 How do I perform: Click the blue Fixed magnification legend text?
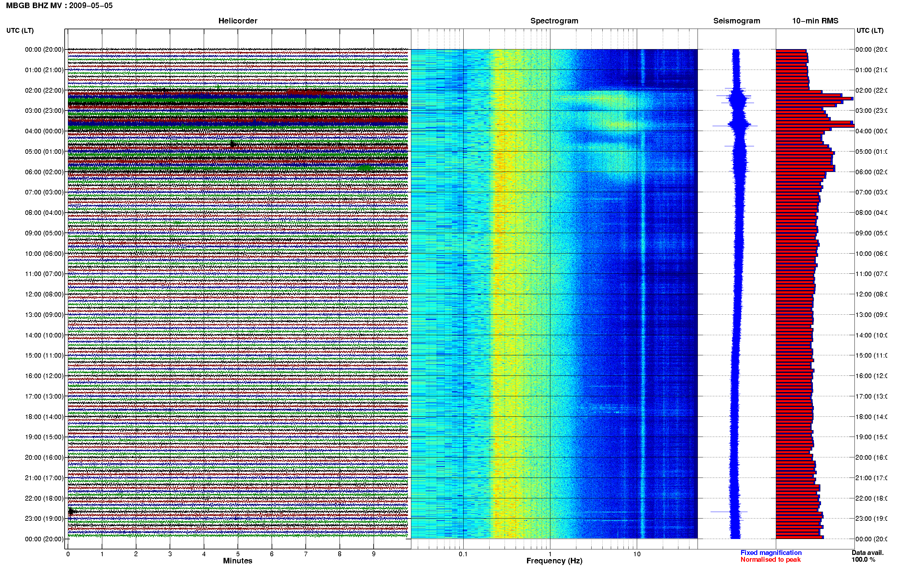tap(771, 553)
